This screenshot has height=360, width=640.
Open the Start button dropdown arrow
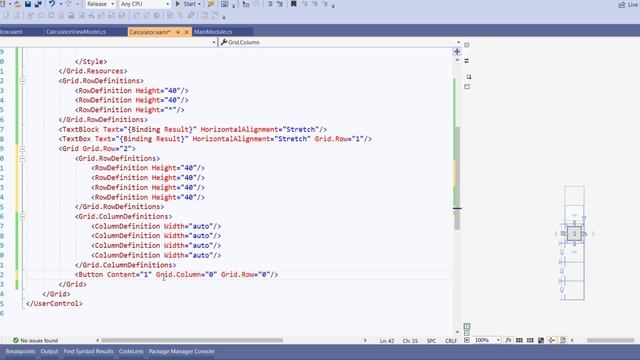(x=199, y=4)
